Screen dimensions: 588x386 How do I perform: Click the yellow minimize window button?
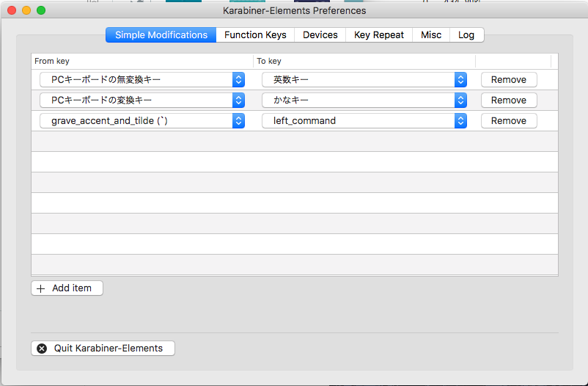pos(26,10)
